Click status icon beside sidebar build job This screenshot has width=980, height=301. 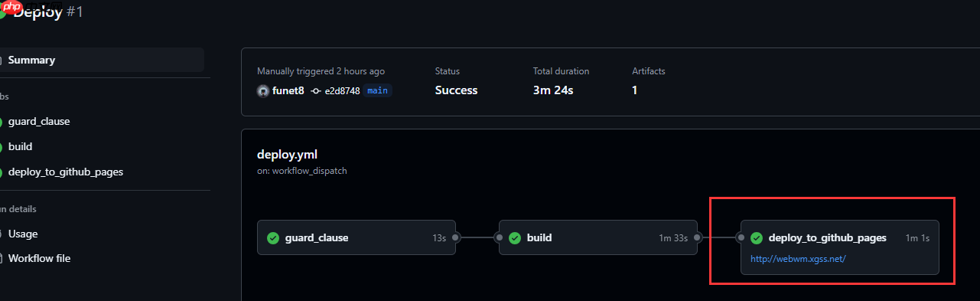pos(2,146)
